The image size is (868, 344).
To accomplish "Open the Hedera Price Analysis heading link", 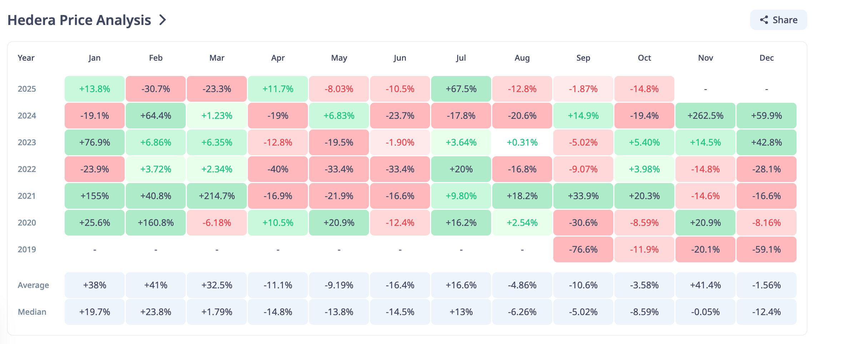I will (x=79, y=20).
